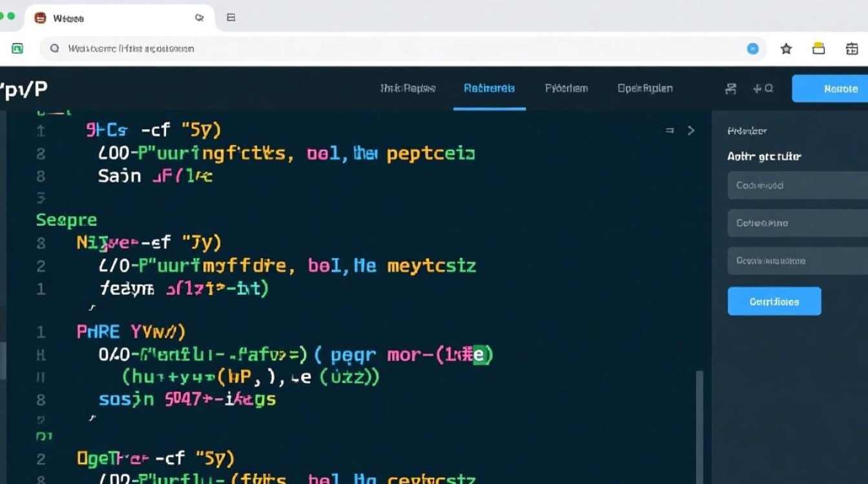The height and width of the screenshot is (484, 868).
Task: Click the small lines icon above the code editor
Action: [670, 130]
